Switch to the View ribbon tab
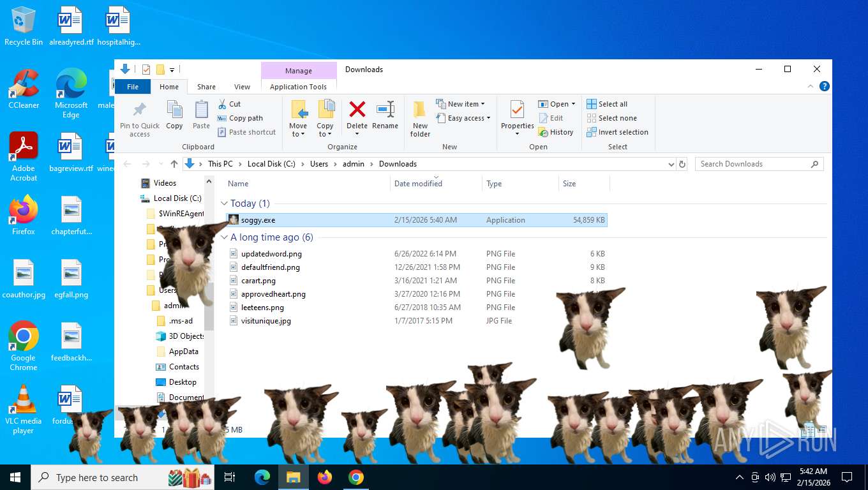The image size is (868, 490). 242,87
